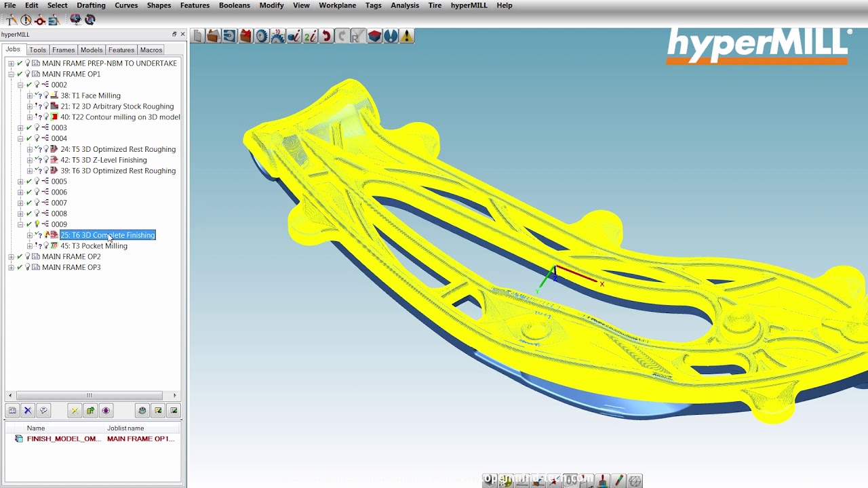
Task: Click the box with red X icon
Action: [245, 37]
